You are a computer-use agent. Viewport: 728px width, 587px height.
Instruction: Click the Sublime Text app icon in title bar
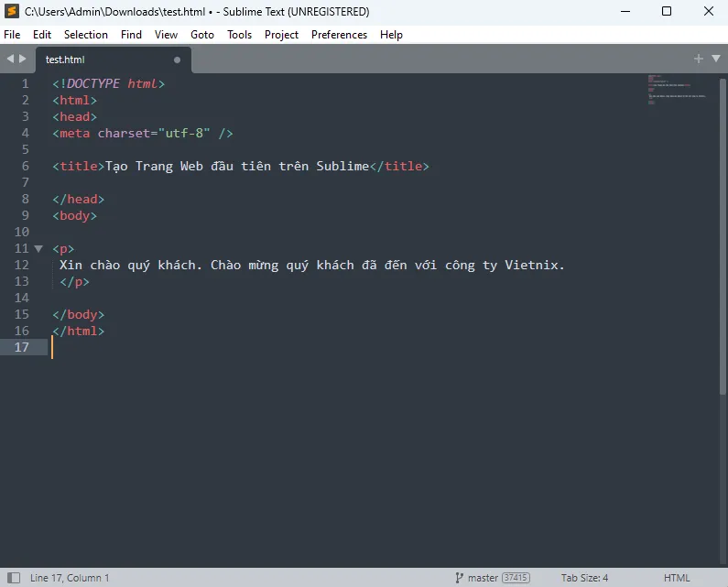point(12,11)
